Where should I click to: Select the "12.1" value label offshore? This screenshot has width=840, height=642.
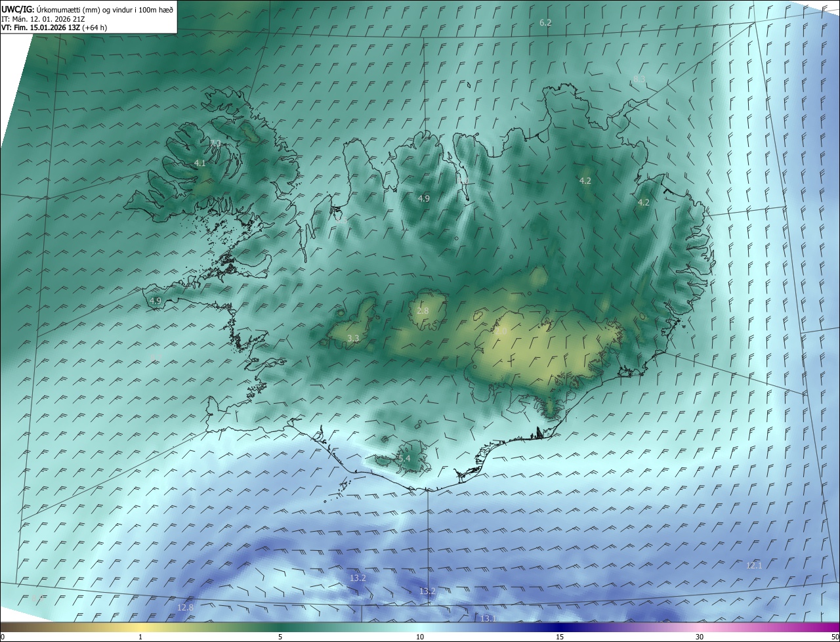click(x=754, y=565)
